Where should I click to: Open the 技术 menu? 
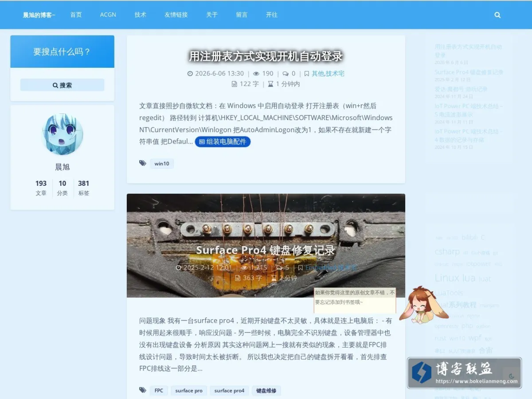(141, 15)
